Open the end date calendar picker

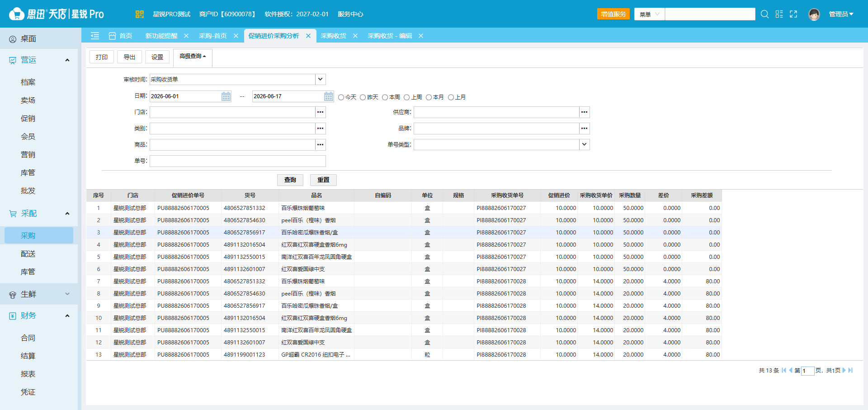[329, 96]
